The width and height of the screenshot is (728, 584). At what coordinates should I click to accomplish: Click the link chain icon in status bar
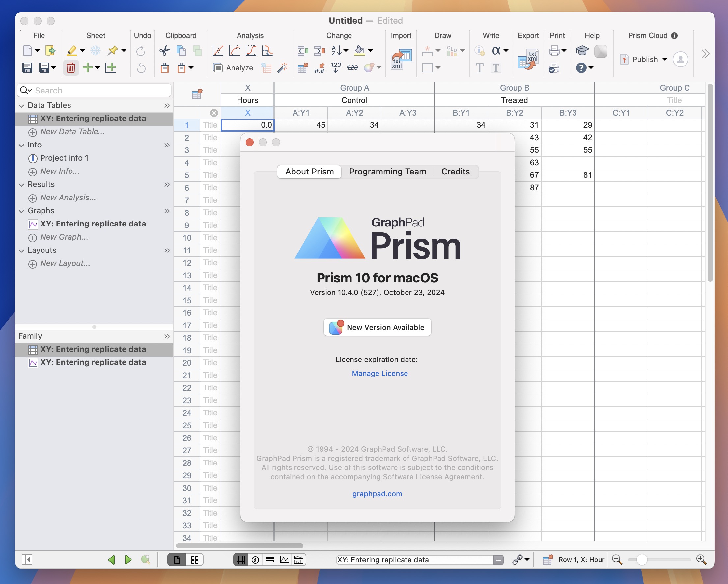(x=517, y=560)
